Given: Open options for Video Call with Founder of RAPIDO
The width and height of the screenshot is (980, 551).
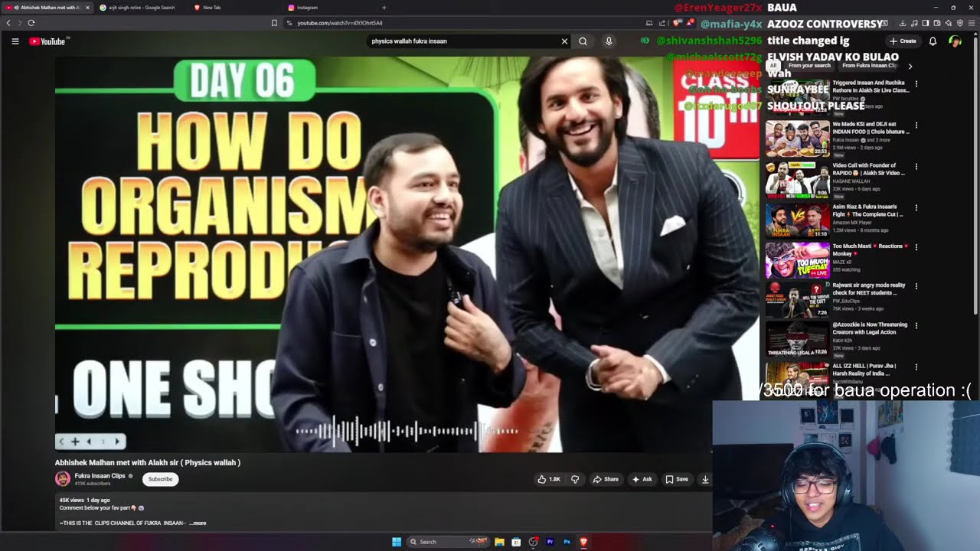Looking at the screenshot, I should [916, 166].
